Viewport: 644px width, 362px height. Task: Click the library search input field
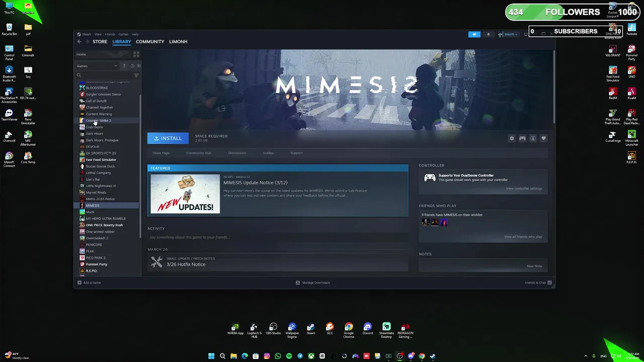(105, 75)
